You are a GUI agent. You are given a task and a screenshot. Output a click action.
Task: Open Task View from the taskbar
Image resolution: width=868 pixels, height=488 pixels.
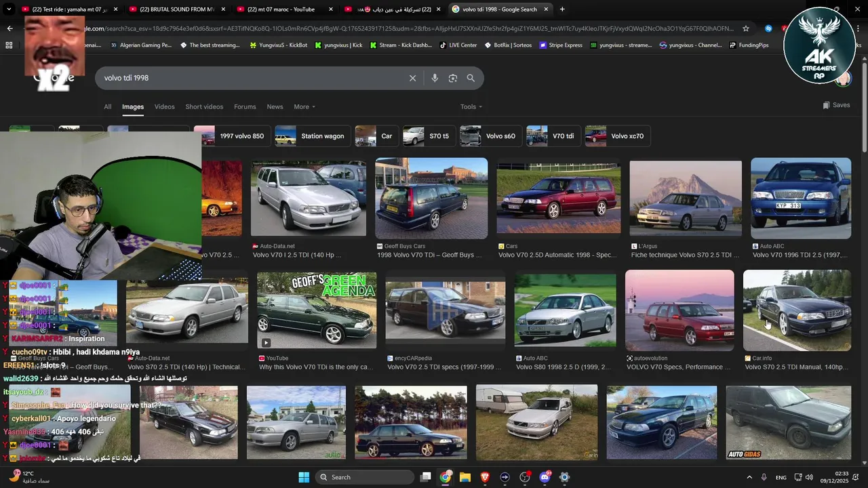coord(425,477)
